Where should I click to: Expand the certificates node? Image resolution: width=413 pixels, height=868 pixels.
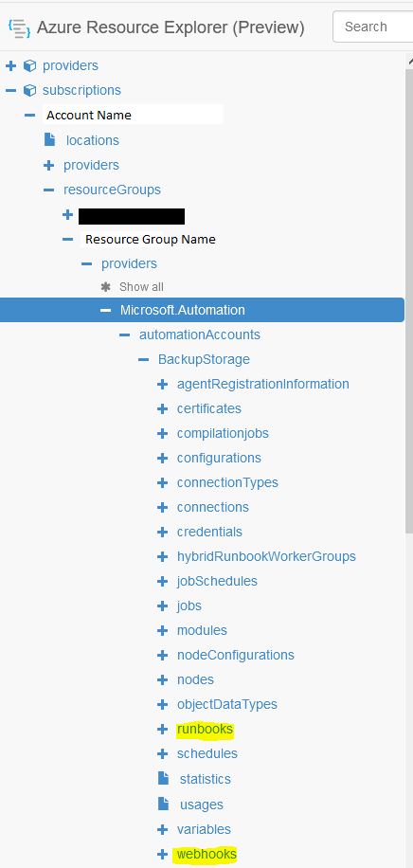tap(162, 409)
